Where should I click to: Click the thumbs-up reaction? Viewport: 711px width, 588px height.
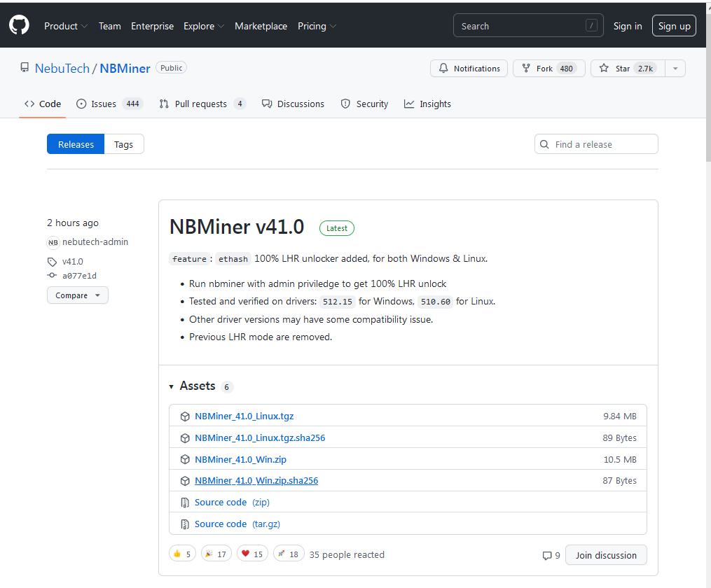181,553
